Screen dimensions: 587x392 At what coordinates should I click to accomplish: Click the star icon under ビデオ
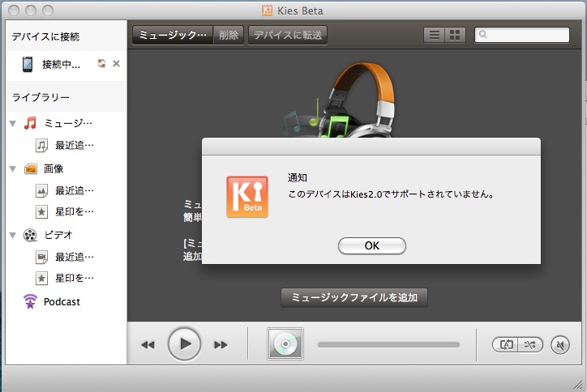pyautogui.click(x=41, y=278)
